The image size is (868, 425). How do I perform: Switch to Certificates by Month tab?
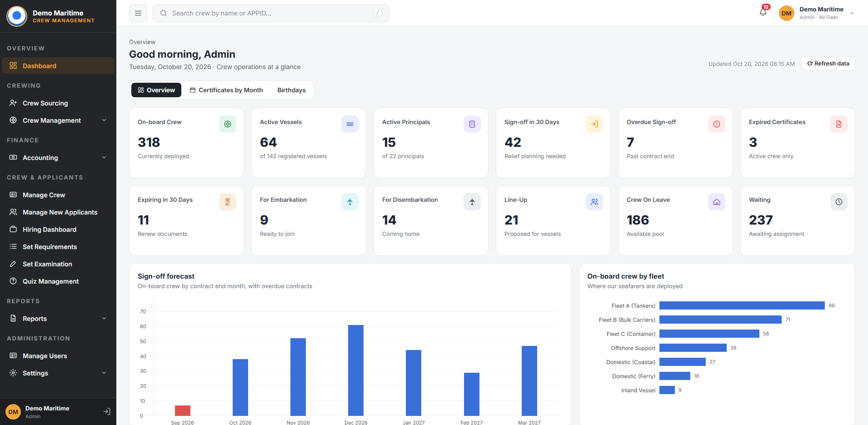click(226, 90)
